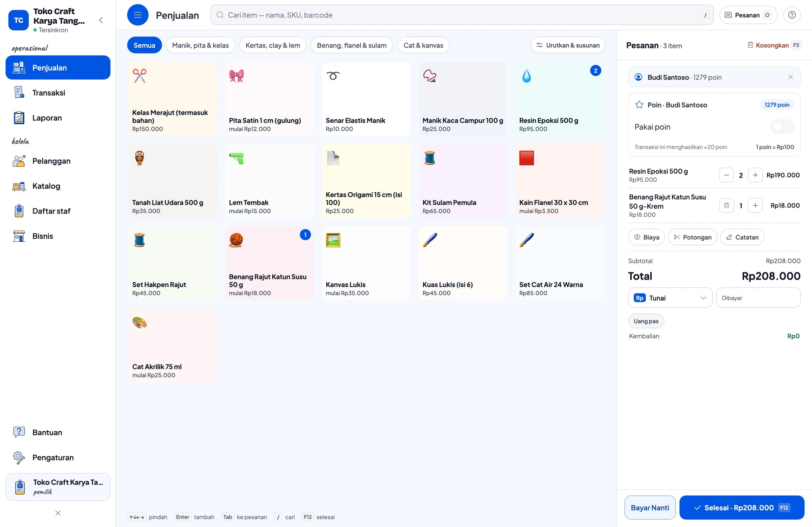The height and width of the screenshot is (527, 812).
Task: Delete Benang Rajut Katun Susu from order
Action: pyautogui.click(x=726, y=206)
